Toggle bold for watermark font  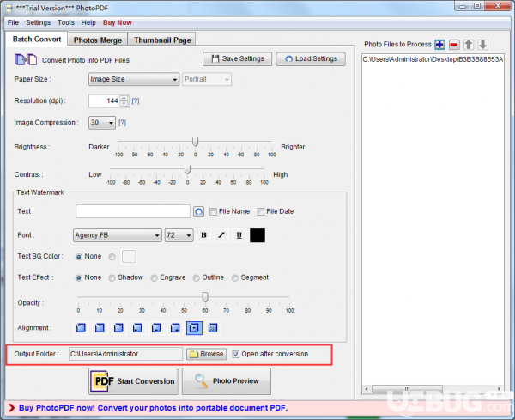pyautogui.click(x=203, y=235)
